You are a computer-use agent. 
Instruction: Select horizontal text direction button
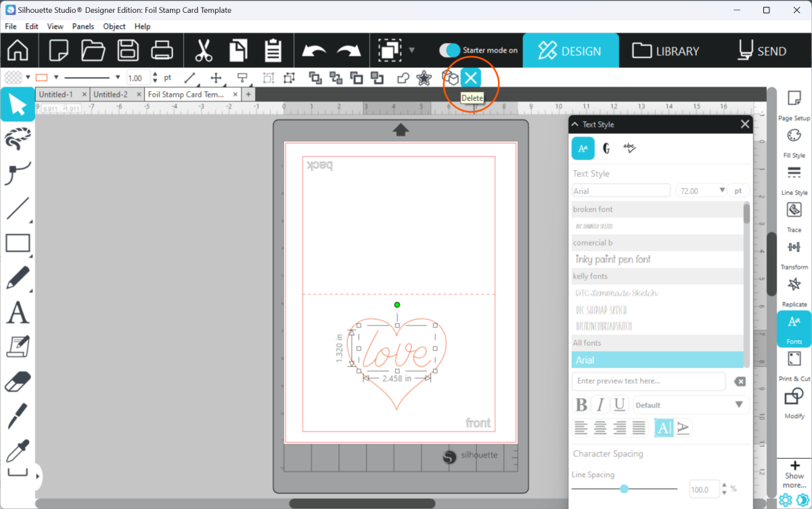pos(664,428)
